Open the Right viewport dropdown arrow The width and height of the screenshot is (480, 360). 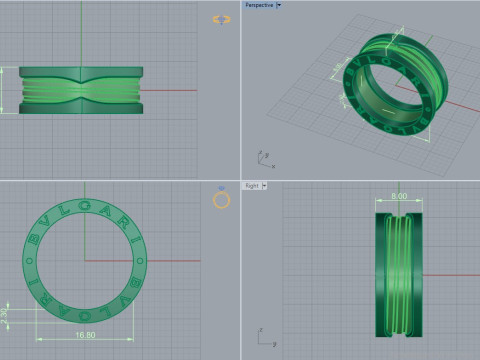(264, 186)
